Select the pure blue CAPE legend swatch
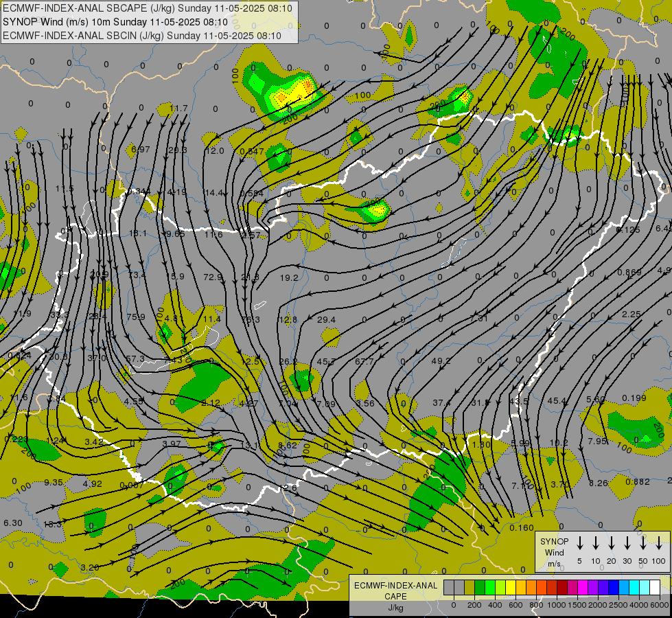Viewport: 672px width, 618px height. (x=614, y=588)
